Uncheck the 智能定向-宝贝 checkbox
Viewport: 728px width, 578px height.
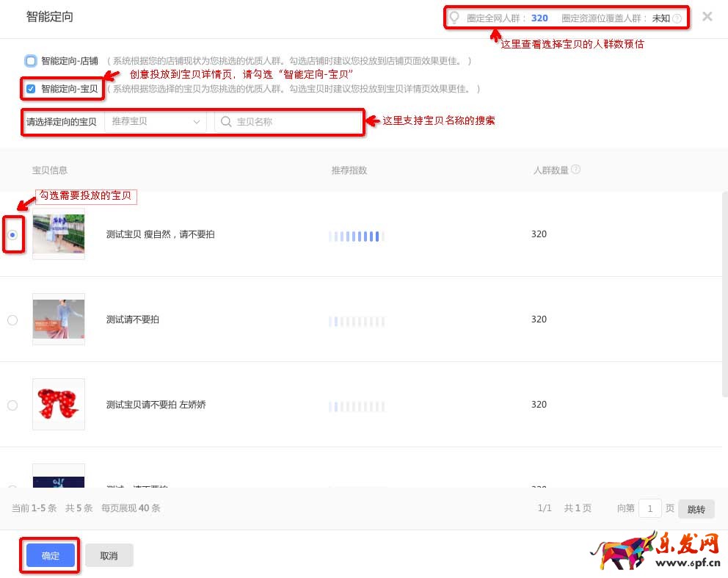31,89
